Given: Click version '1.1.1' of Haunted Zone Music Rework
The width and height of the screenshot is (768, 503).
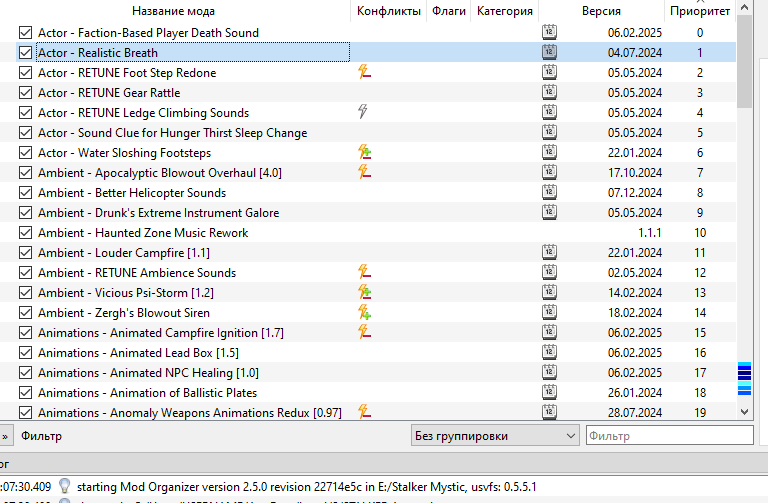Looking at the screenshot, I should tap(649, 233).
